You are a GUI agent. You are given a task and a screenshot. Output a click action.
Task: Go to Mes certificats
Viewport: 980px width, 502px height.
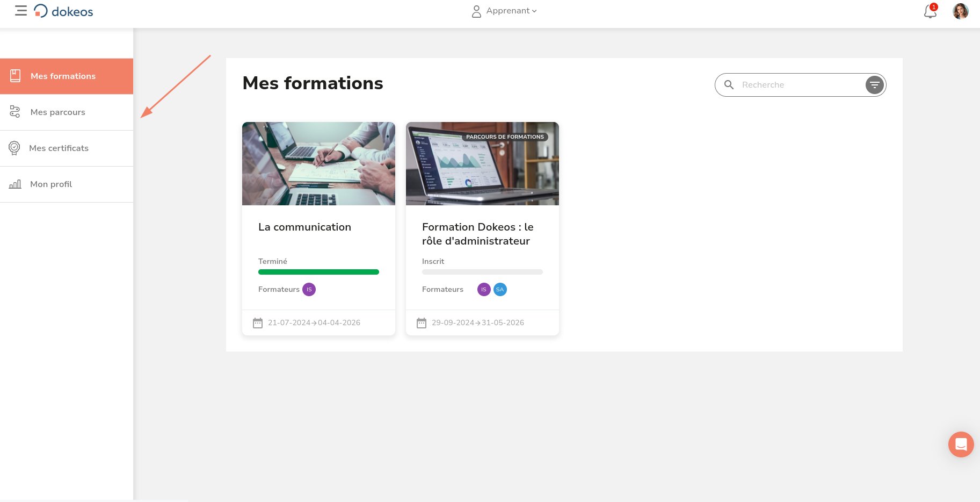pyautogui.click(x=59, y=148)
